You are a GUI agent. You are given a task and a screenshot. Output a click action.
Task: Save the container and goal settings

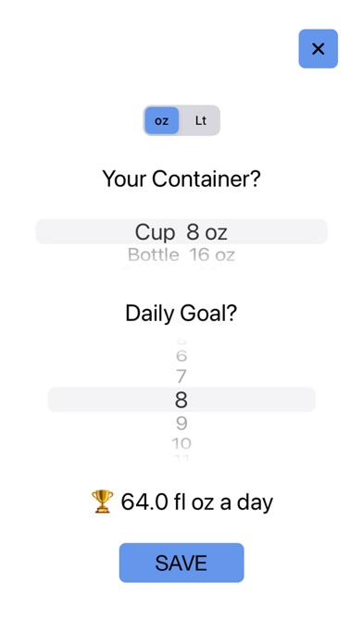pyautogui.click(x=181, y=563)
